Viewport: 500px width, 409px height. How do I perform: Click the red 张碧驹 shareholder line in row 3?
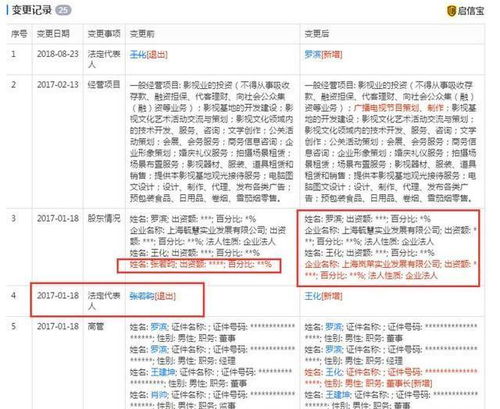201,264
